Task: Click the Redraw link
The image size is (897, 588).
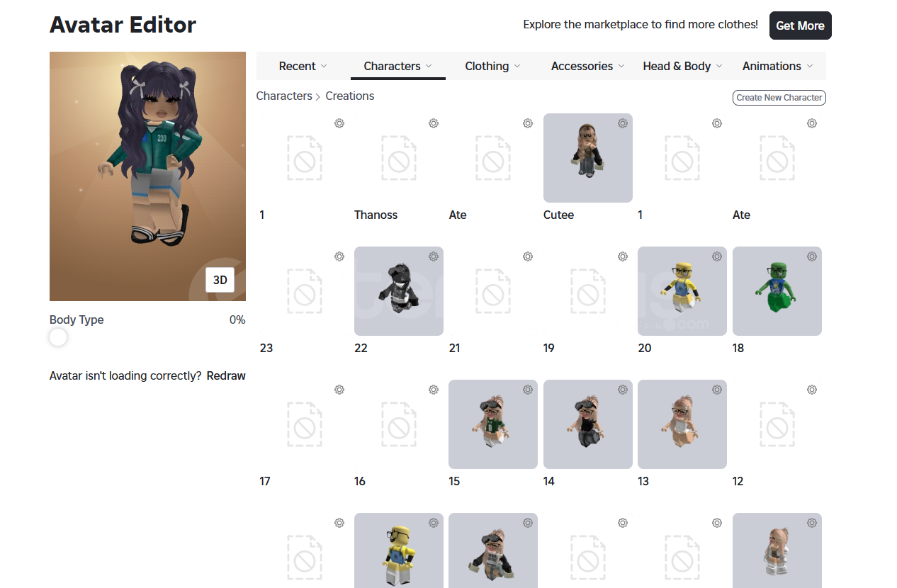Action: click(226, 375)
